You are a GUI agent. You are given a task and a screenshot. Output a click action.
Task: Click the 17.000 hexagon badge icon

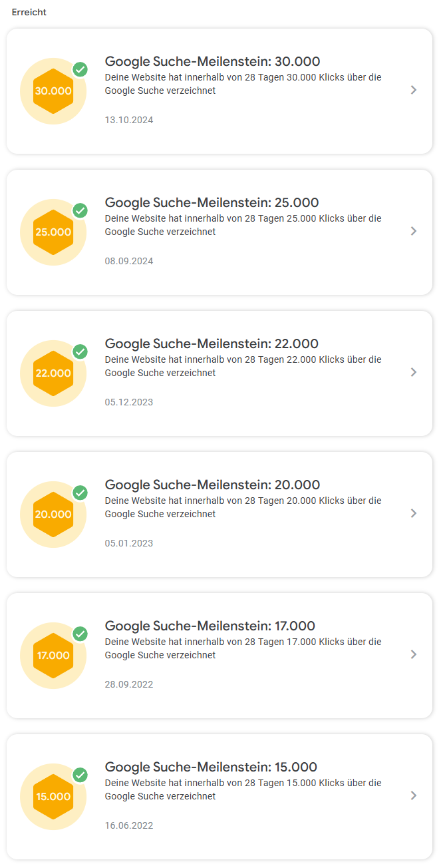point(53,656)
